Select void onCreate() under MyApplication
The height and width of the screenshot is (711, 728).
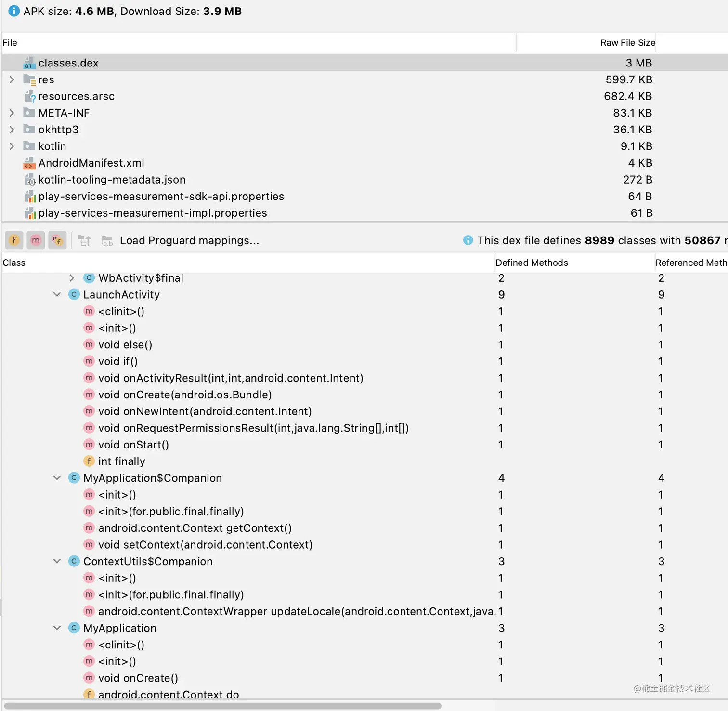click(x=364, y=678)
